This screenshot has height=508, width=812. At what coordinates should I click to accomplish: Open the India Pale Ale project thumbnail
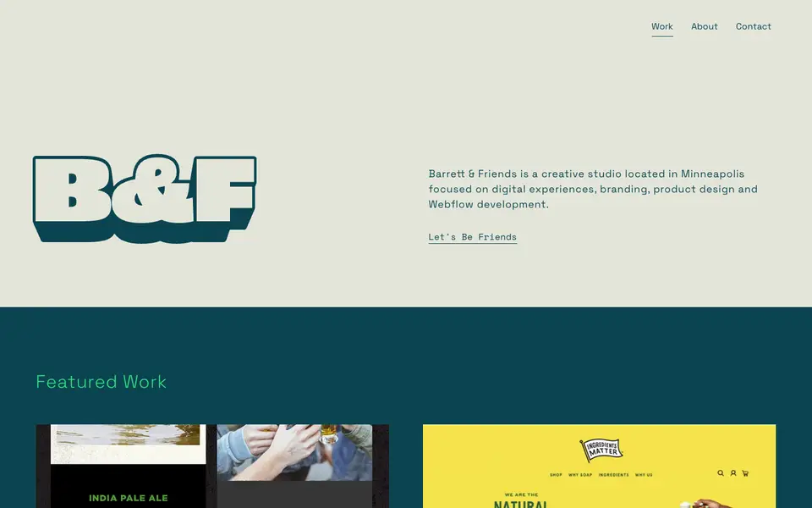coord(212,466)
